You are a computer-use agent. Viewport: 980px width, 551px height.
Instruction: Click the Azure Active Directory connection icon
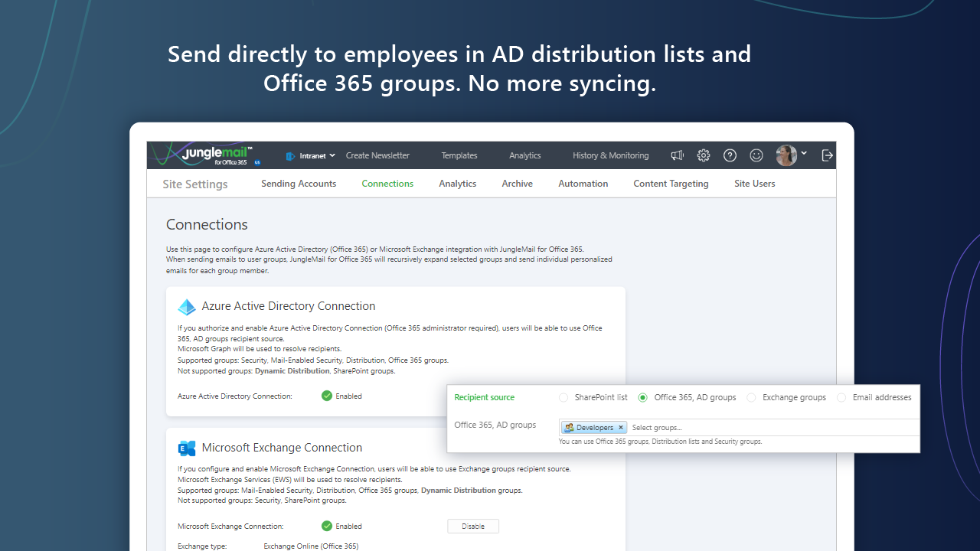click(x=186, y=306)
